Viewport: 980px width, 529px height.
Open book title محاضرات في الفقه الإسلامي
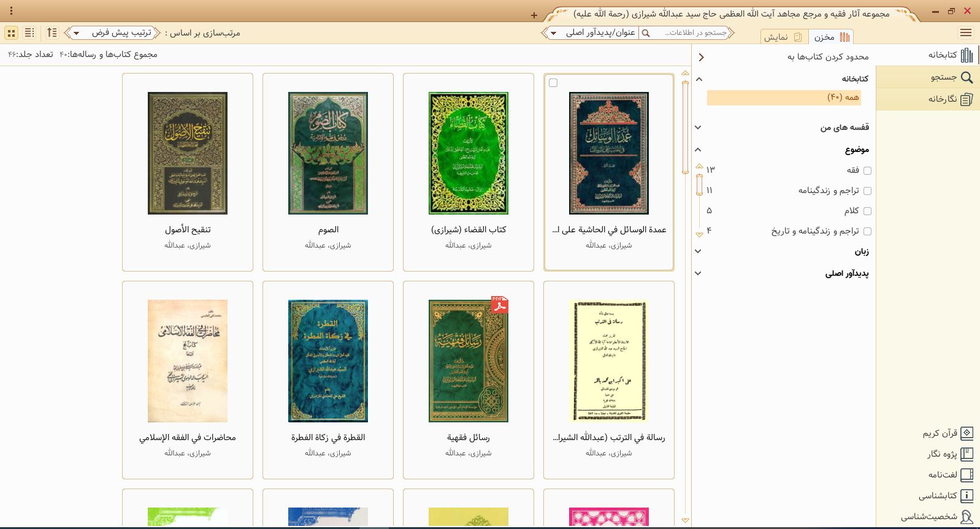coord(188,438)
